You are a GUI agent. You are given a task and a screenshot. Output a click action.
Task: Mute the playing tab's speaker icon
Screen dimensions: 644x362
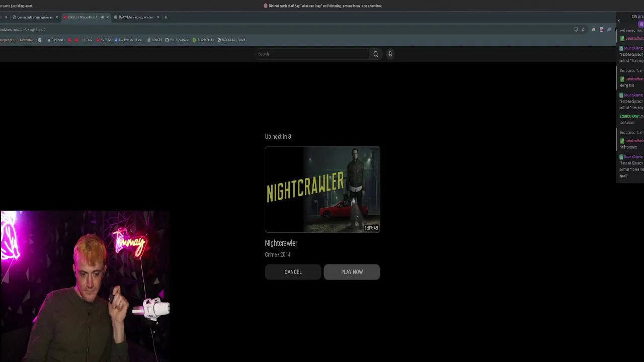pos(102,17)
